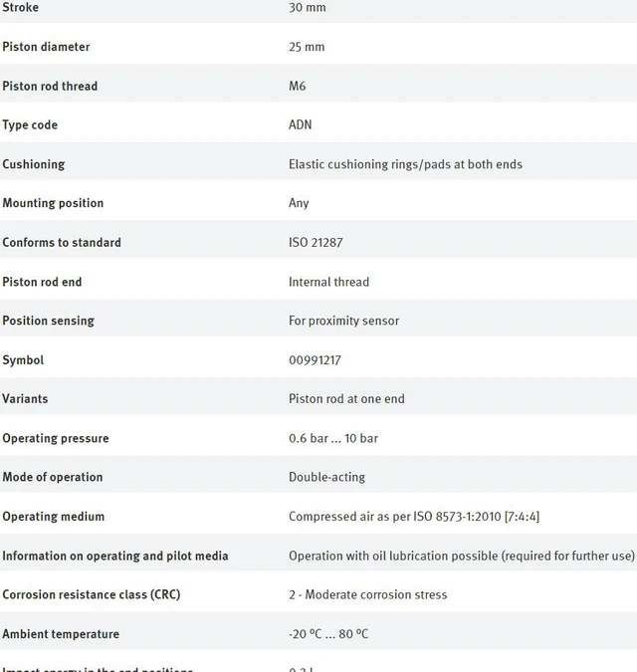The height and width of the screenshot is (672, 637).
Task: Select the Double-acting mode value
Action: tap(326, 477)
